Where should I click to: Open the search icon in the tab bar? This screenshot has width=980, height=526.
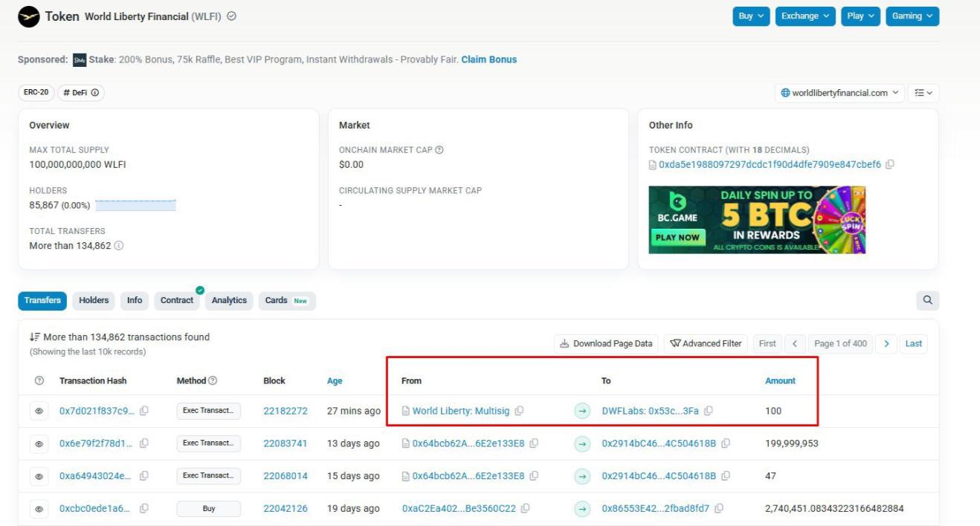pos(928,300)
